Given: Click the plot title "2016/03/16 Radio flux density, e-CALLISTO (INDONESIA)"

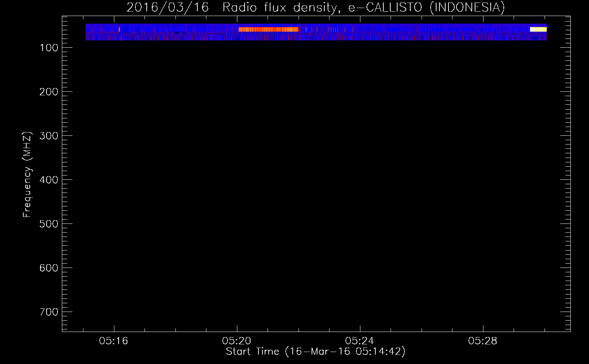Looking at the screenshot, I should coord(316,7).
